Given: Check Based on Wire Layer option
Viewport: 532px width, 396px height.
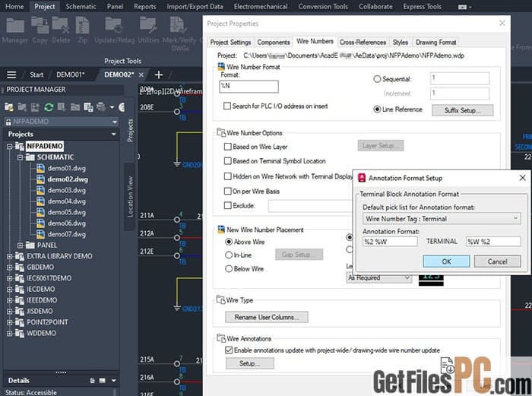Looking at the screenshot, I should point(228,147).
